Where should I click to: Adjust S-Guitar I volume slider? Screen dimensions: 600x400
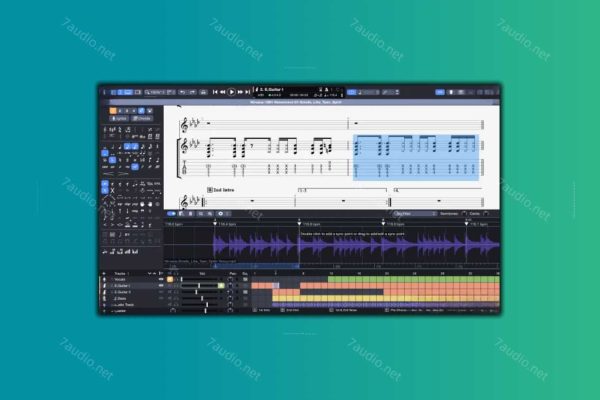199,286
